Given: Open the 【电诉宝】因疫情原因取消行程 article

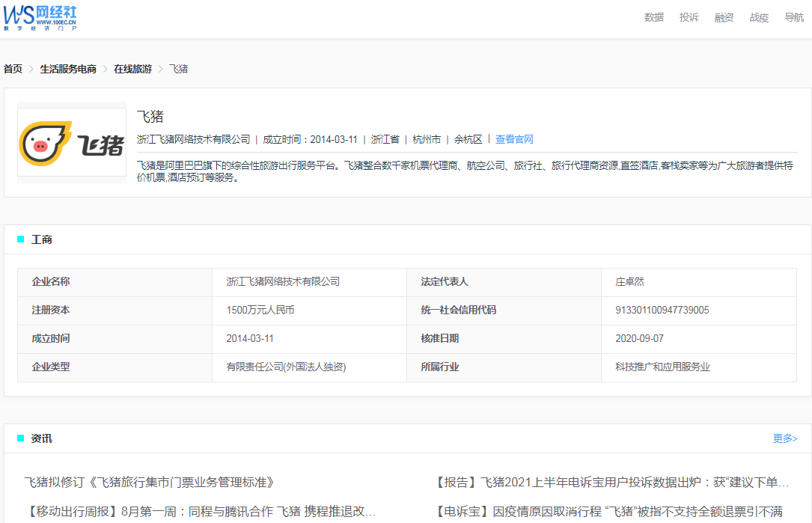Looking at the screenshot, I should coord(609,512).
